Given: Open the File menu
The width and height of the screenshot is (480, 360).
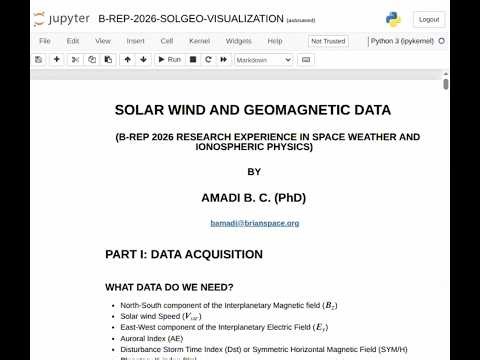Looking at the screenshot, I should 45,41.
